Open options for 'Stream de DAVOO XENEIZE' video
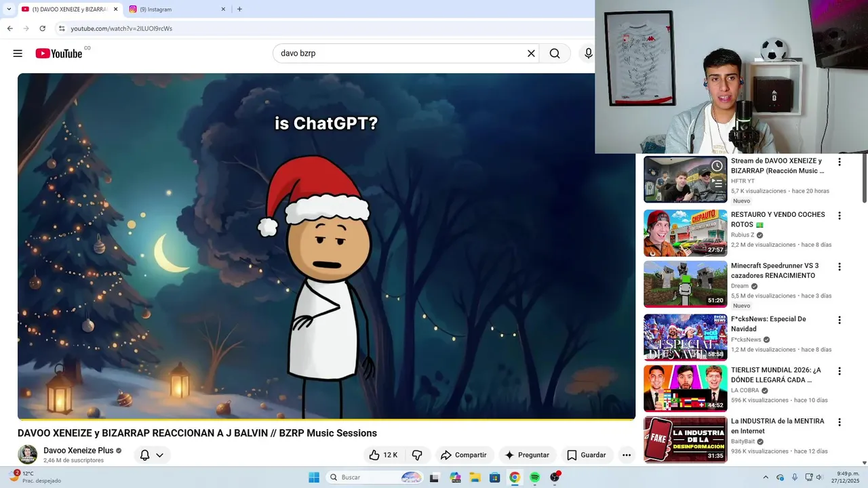 point(840,162)
